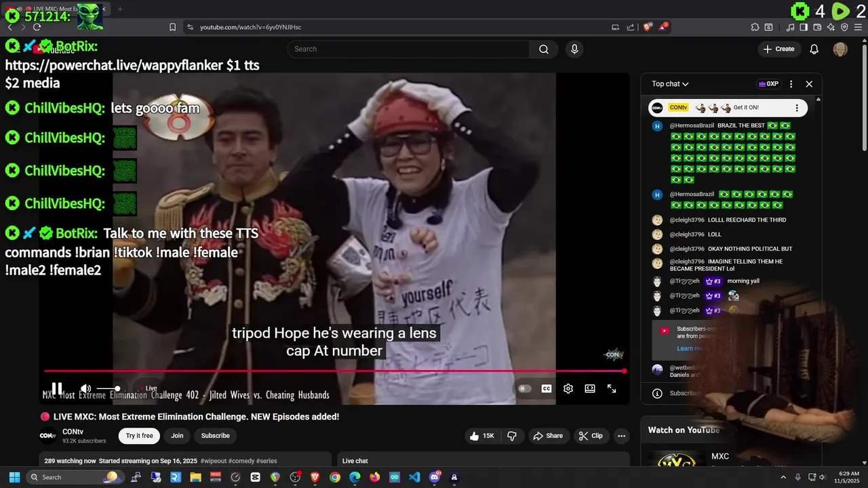
Task: Open the browser hamburger menu
Action: point(858,27)
